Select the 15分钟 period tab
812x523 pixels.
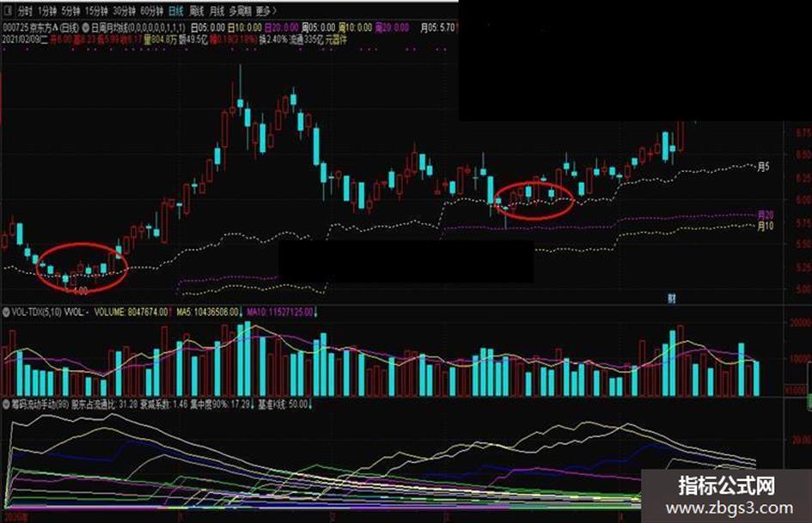(97, 10)
